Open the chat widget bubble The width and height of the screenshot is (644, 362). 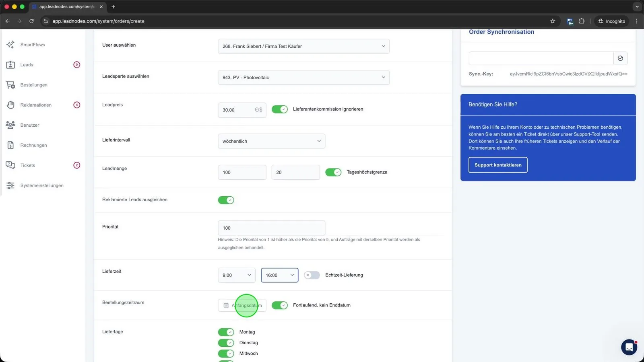pyautogui.click(x=629, y=347)
